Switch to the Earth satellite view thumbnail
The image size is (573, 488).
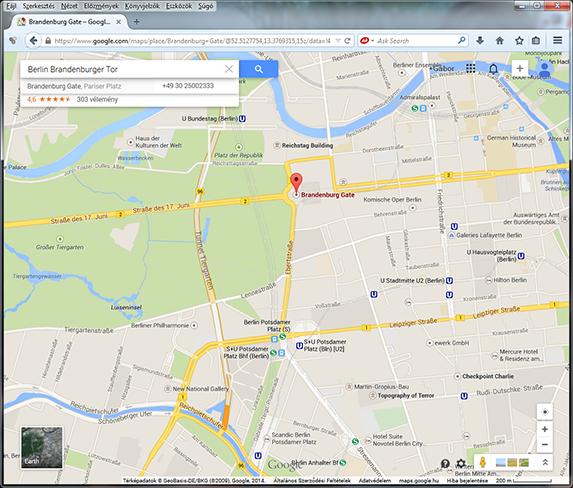coord(42,447)
